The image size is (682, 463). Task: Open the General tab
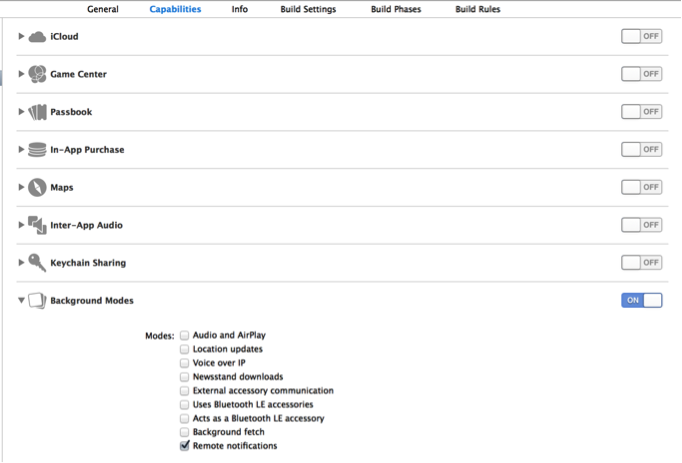(102, 9)
